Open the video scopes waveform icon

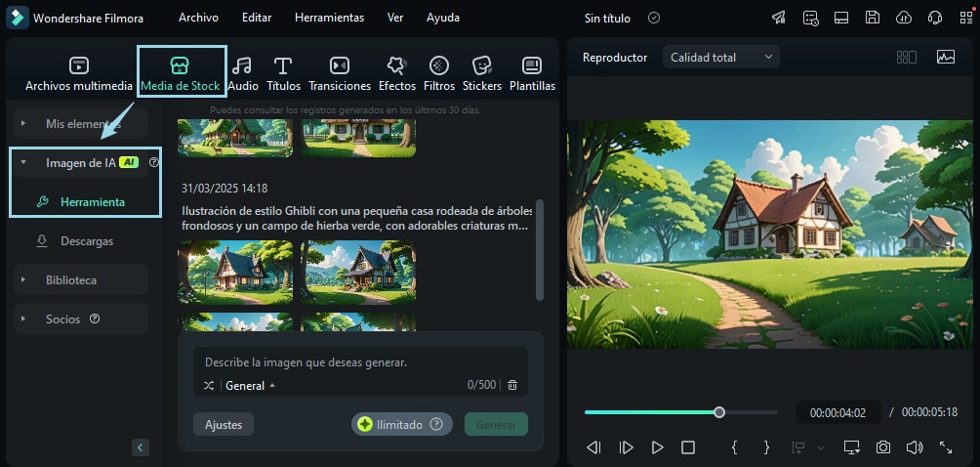(x=946, y=57)
